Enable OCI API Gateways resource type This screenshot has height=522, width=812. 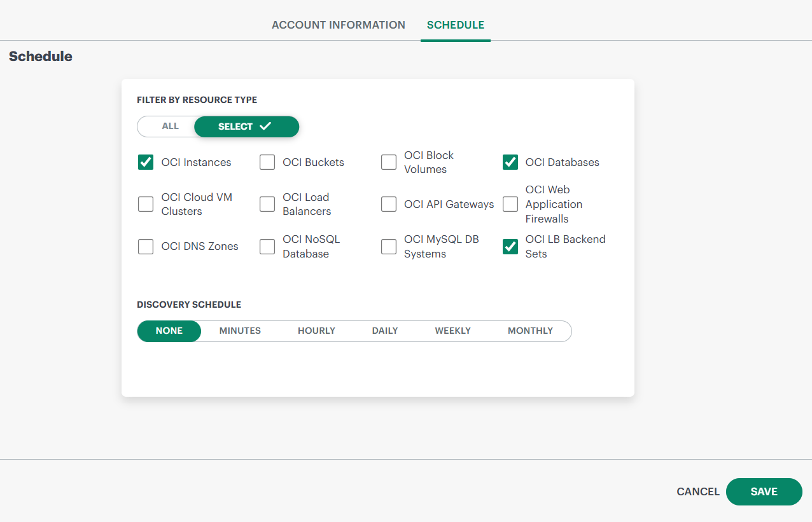[x=389, y=204]
